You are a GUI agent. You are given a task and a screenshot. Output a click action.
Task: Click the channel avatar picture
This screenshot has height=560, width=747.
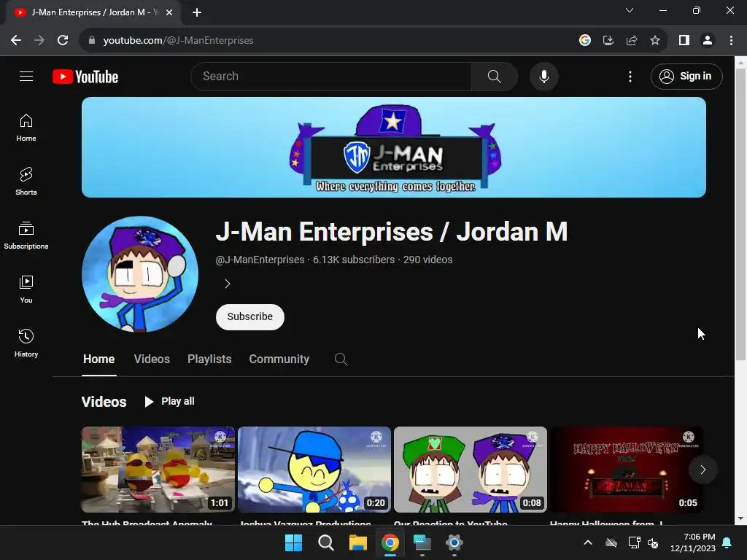[x=140, y=274]
